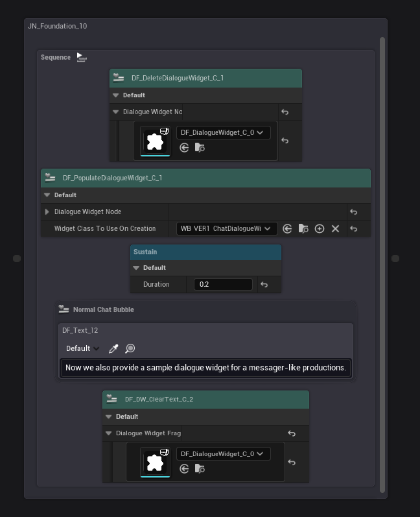Click use-selected arrow icon in Widget Class row
This screenshot has height=517, width=420.
[287, 229]
